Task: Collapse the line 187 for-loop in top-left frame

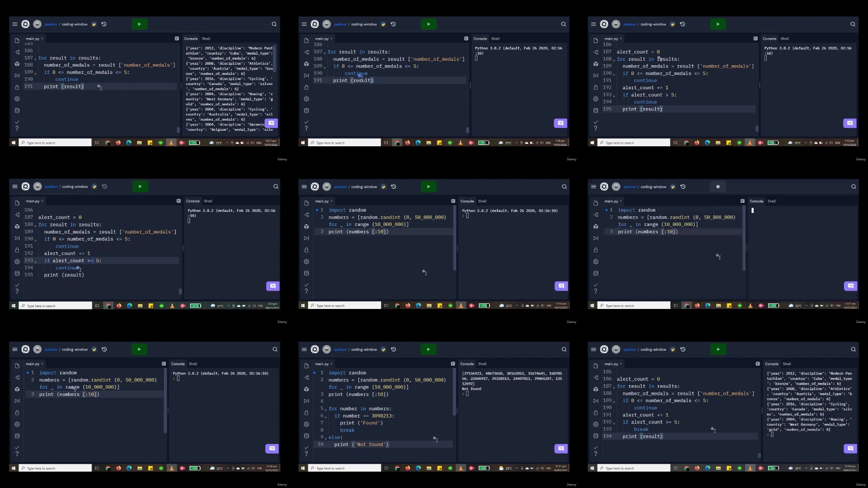Action: 36,59
